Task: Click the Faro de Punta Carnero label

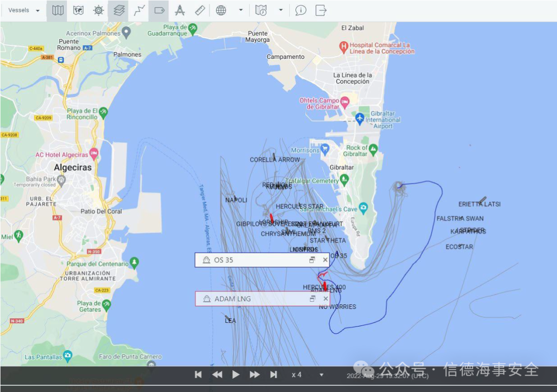Action: pos(130,356)
